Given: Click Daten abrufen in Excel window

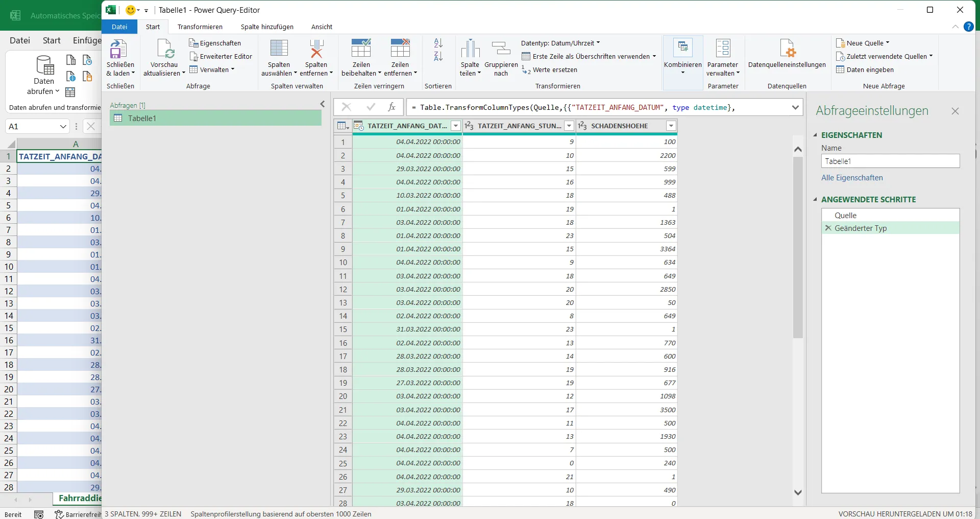Looking at the screenshot, I should [44, 75].
